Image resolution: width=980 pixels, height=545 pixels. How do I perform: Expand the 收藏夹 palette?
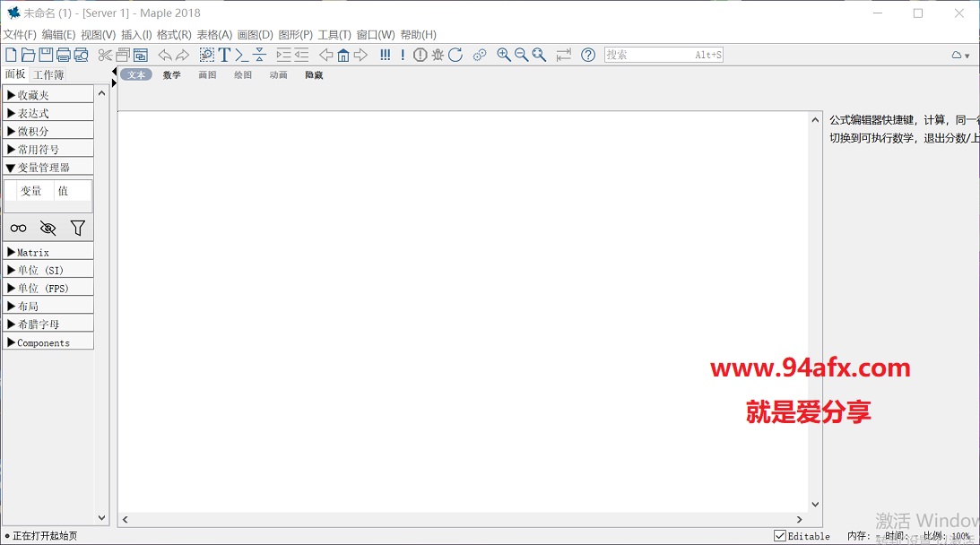48,95
